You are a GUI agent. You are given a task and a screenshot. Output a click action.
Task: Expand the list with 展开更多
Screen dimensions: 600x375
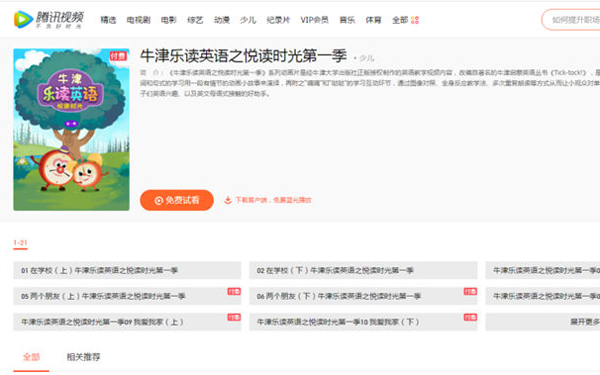point(543,322)
